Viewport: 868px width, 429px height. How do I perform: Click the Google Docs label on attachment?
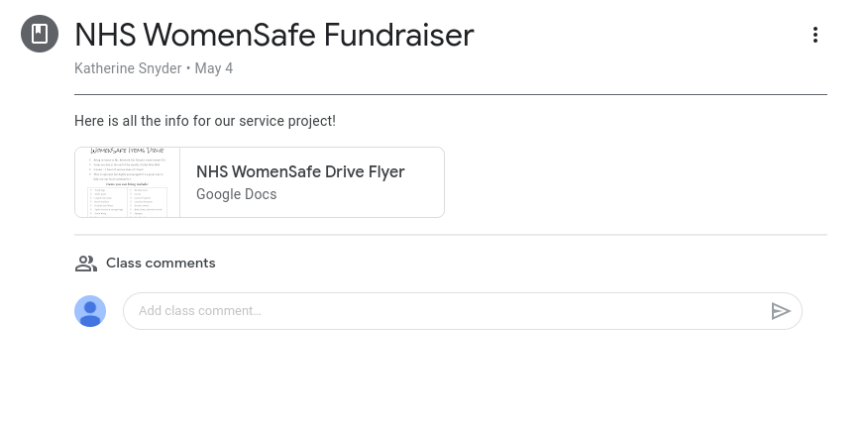tap(236, 194)
